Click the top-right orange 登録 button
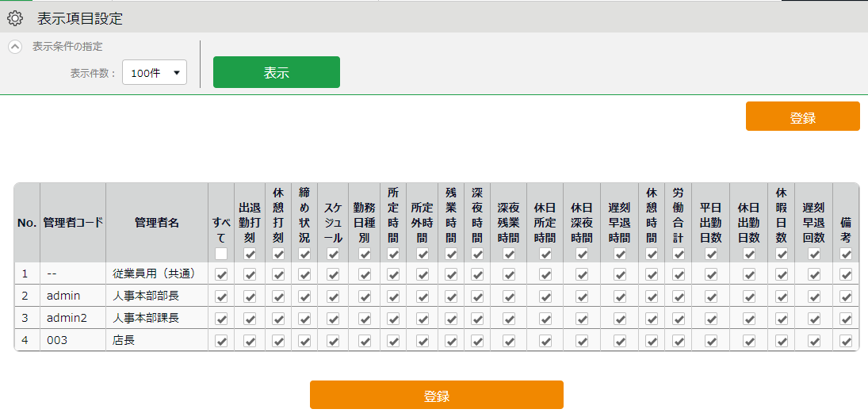The width and height of the screenshot is (868, 413). click(802, 117)
